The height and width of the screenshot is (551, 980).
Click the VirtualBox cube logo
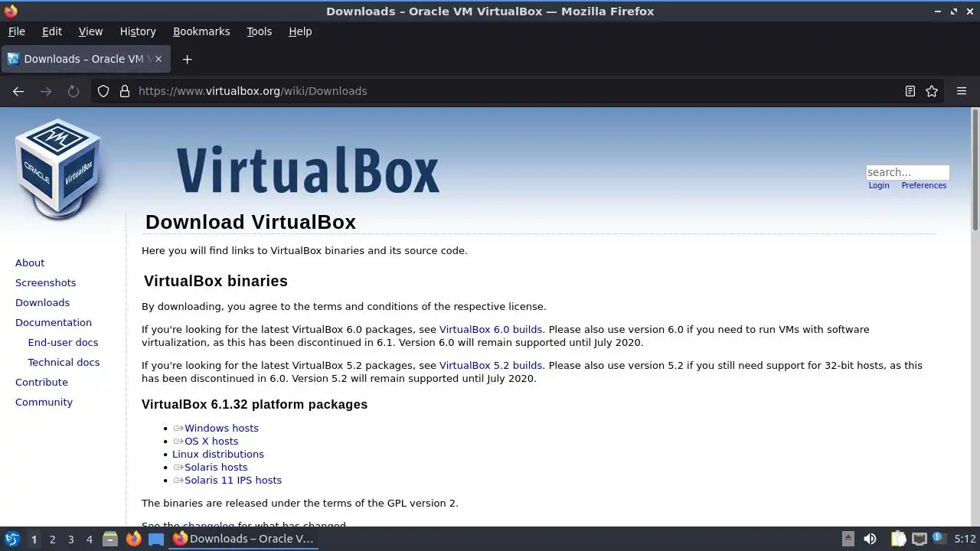pyautogui.click(x=58, y=168)
